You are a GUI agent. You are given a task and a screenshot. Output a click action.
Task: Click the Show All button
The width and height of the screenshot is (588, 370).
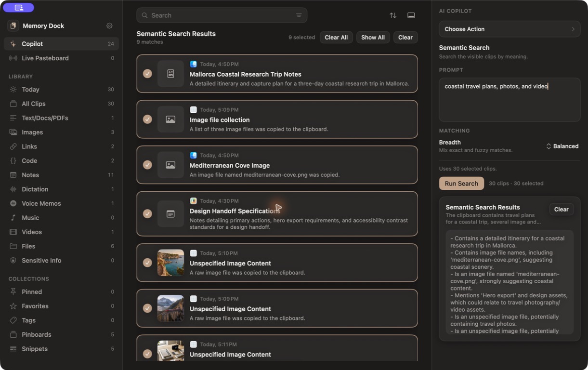point(373,38)
